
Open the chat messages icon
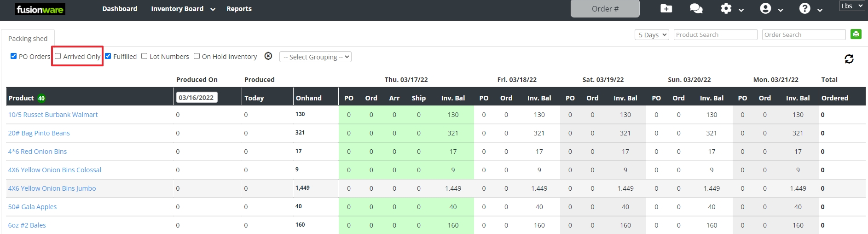(x=696, y=9)
